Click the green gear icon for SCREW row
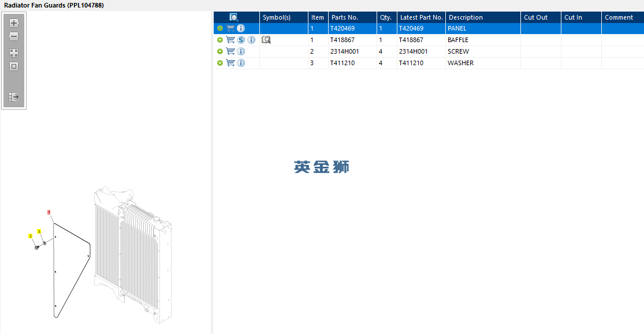 [x=220, y=51]
